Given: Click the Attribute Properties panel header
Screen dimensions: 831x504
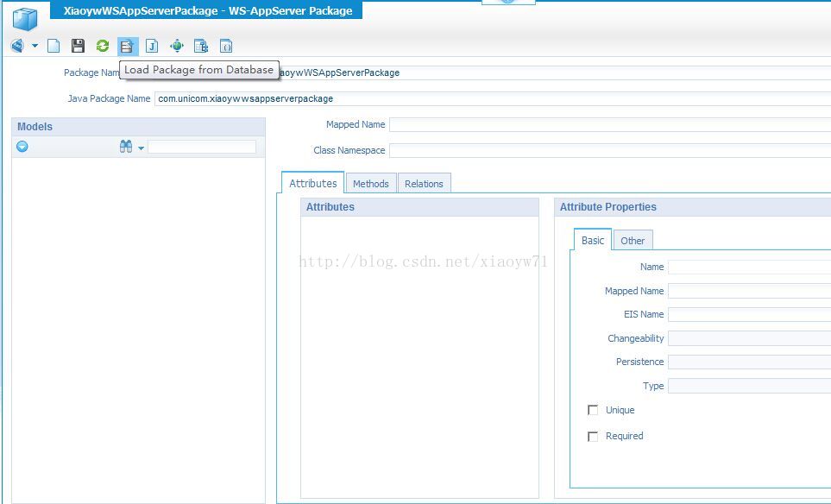Looking at the screenshot, I should pyautogui.click(x=693, y=207).
